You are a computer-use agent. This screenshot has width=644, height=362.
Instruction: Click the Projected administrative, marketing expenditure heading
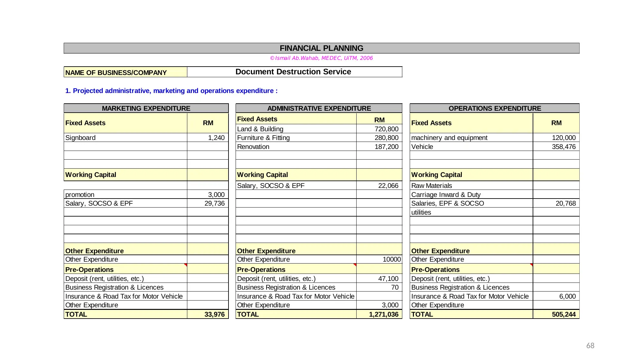point(171,91)
